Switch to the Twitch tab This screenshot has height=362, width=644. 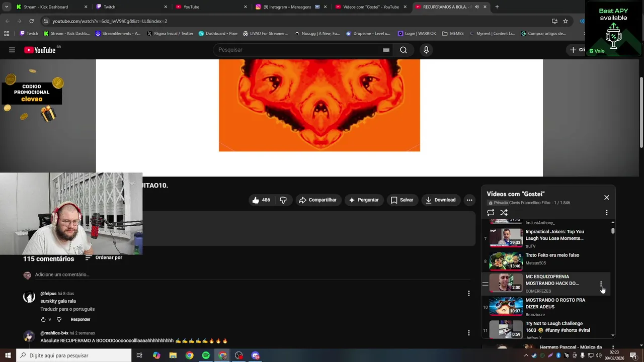pyautogui.click(x=132, y=7)
